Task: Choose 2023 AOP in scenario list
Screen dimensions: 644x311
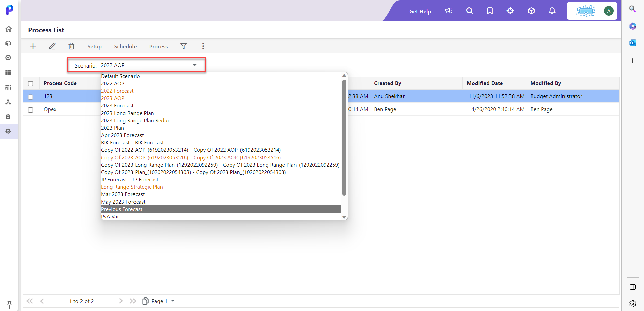Action: pyautogui.click(x=221, y=98)
